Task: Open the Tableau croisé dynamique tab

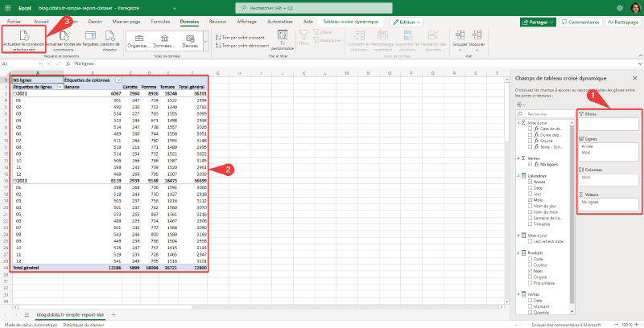Action: pyautogui.click(x=350, y=22)
